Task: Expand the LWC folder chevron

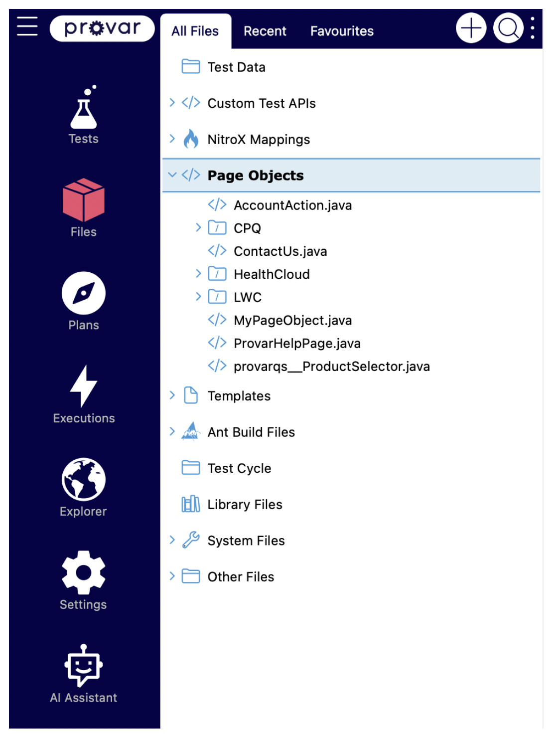Action: 198,297
